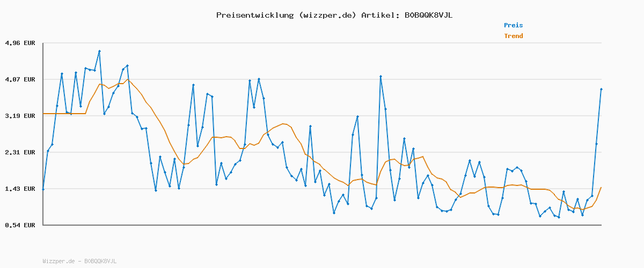Viewport: 644px width, 268px height.
Task: Click the 4.96 EUR axis label
Action: pos(20,43)
